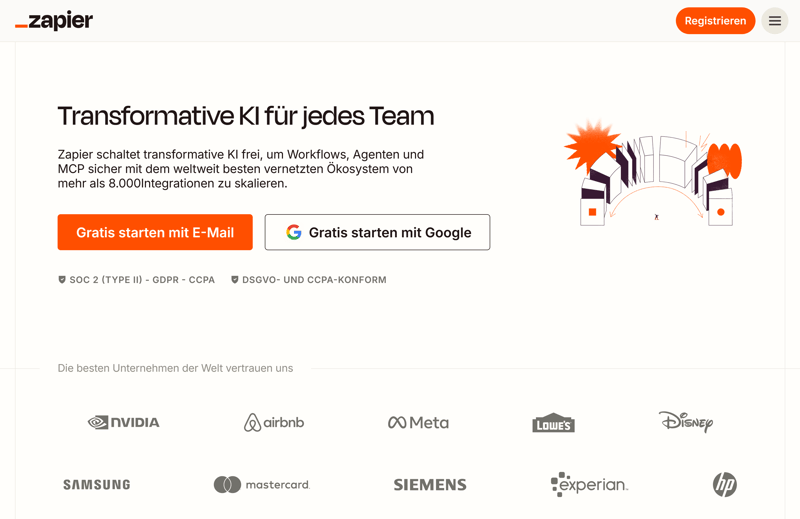Open the hamburger menu
The width and height of the screenshot is (800, 519).
[x=775, y=21]
